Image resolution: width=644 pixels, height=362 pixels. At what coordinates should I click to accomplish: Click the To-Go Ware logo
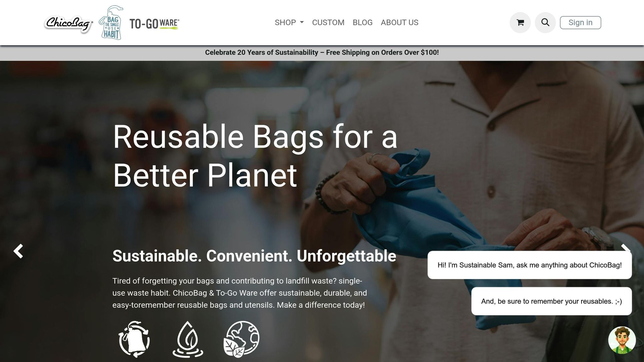point(154,24)
